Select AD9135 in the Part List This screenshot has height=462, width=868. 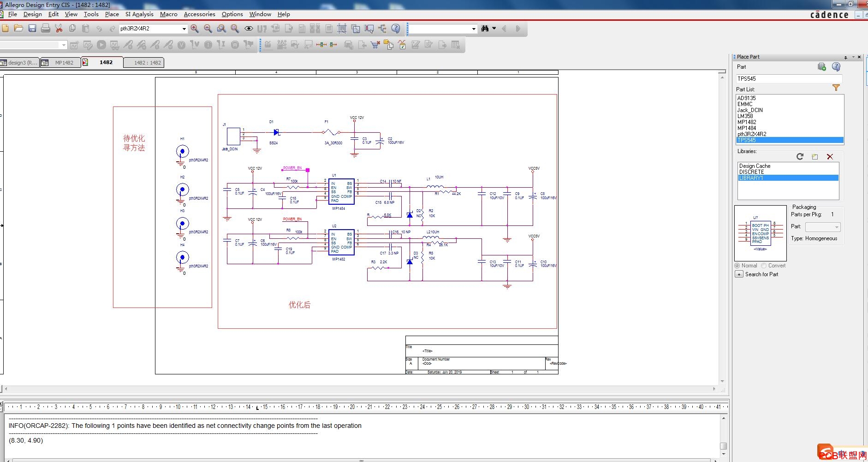click(x=790, y=98)
